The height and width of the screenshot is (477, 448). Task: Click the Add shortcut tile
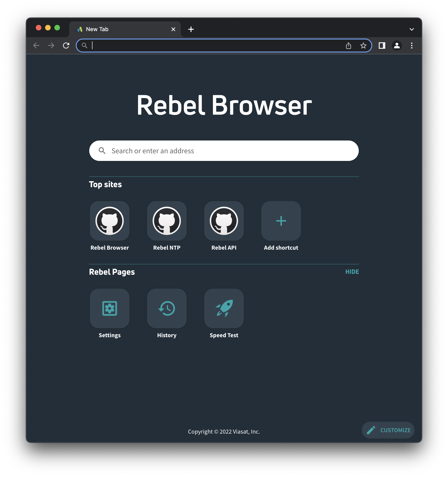pos(281,221)
